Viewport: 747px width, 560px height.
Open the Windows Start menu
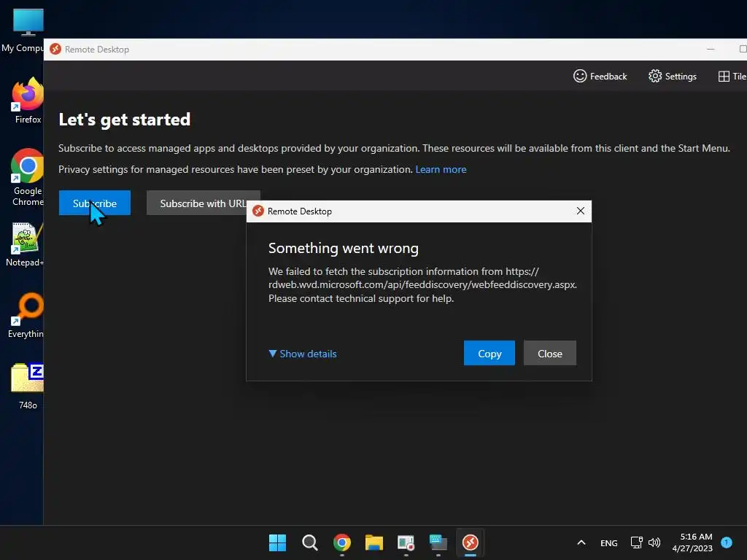pos(277,542)
